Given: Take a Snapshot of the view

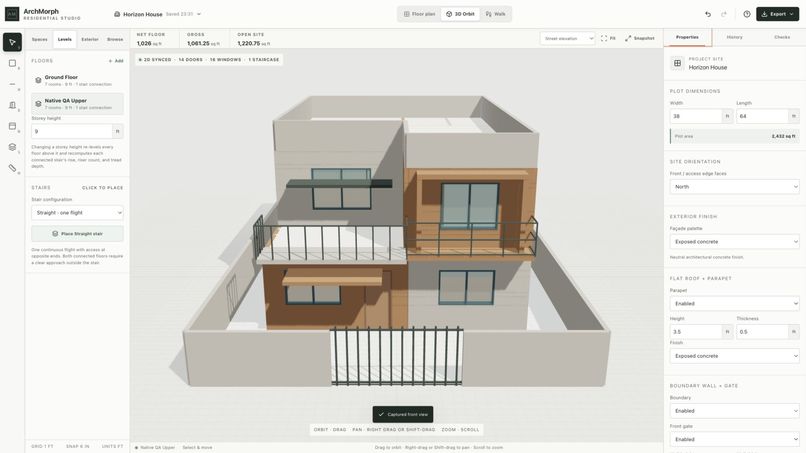Looking at the screenshot, I should tap(639, 39).
